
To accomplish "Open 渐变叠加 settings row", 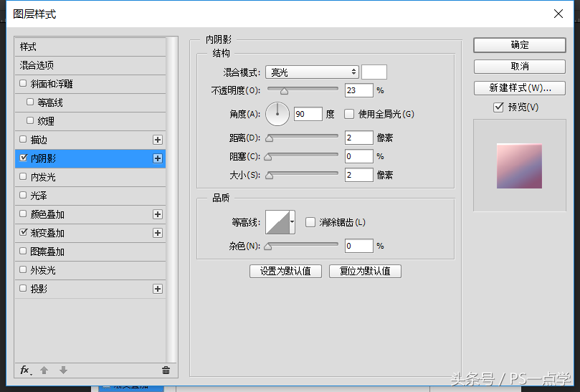I will [x=90, y=233].
